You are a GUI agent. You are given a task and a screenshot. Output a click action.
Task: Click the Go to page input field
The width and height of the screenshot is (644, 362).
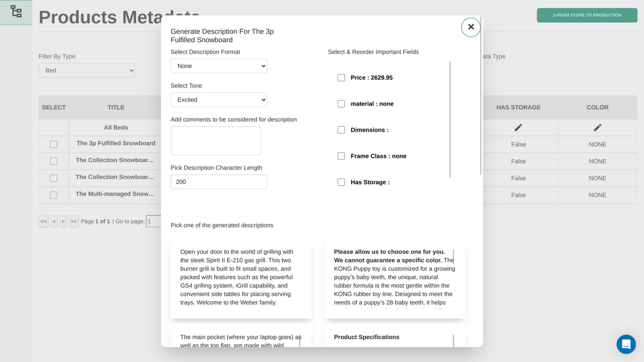[153, 221]
